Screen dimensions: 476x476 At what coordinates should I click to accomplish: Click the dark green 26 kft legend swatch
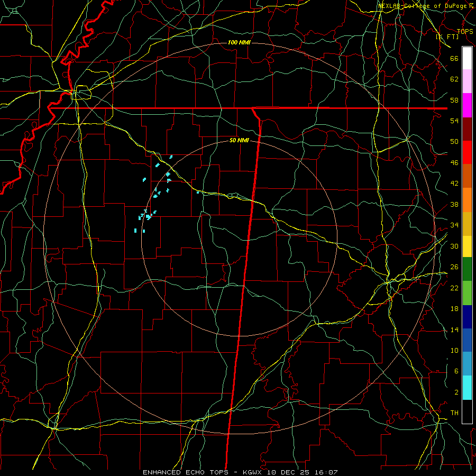[467, 269]
